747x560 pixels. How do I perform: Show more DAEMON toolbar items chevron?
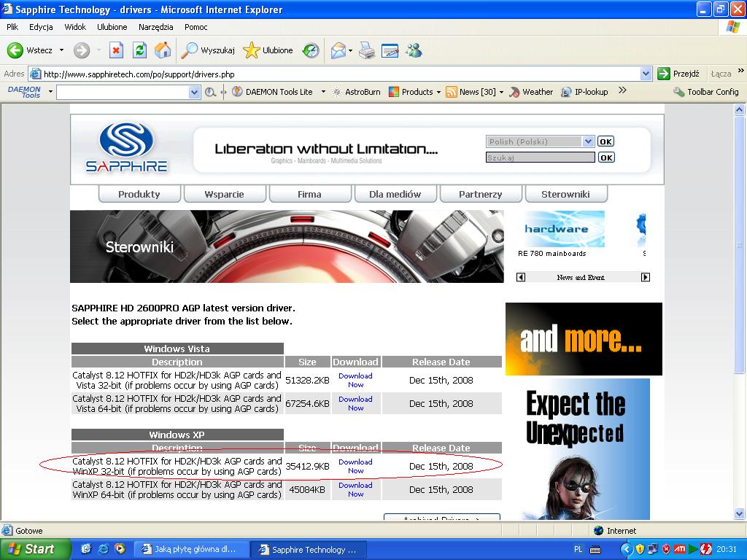pos(622,90)
